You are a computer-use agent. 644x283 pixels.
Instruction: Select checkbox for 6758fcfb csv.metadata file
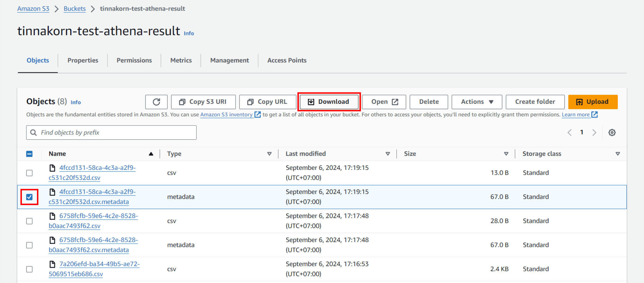(x=29, y=245)
